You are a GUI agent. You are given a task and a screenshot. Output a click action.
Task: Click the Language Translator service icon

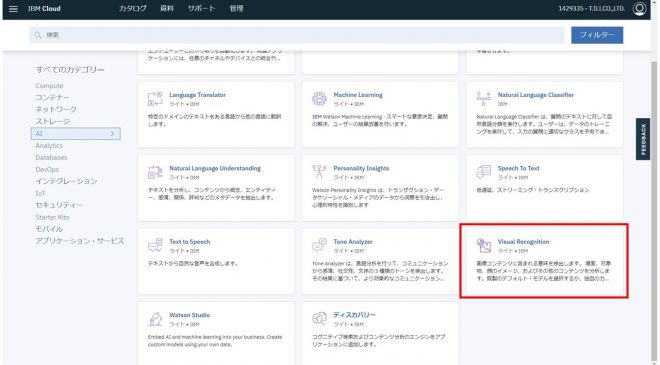click(x=155, y=99)
